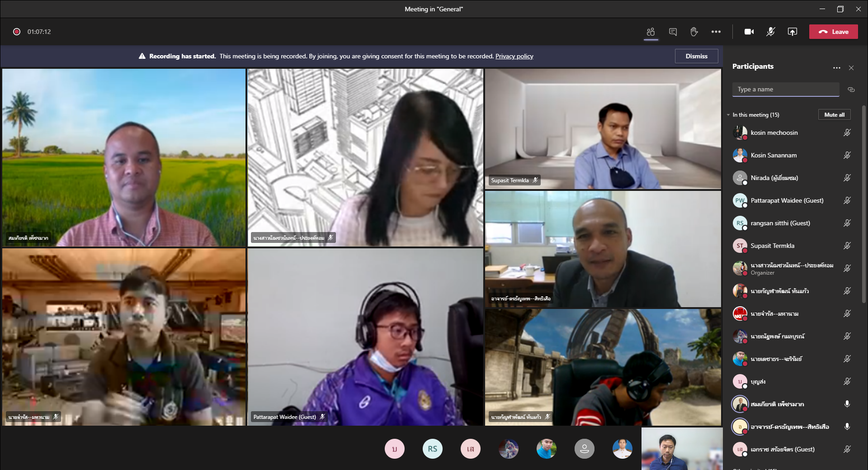Click the copy join info link icon
The image size is (868, 470).
point(851,90)
